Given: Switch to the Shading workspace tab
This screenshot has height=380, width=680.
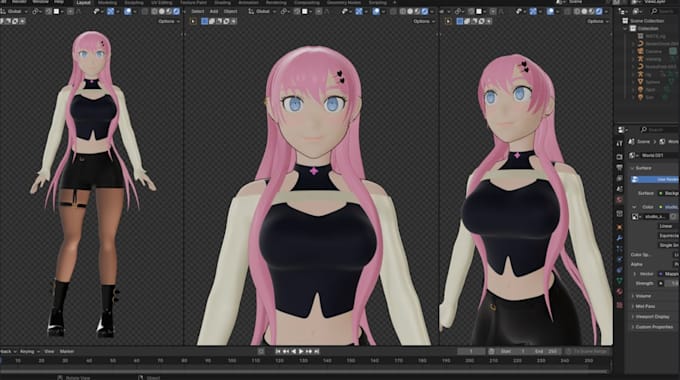Looking at the screenshot, I should coord(222,3).
